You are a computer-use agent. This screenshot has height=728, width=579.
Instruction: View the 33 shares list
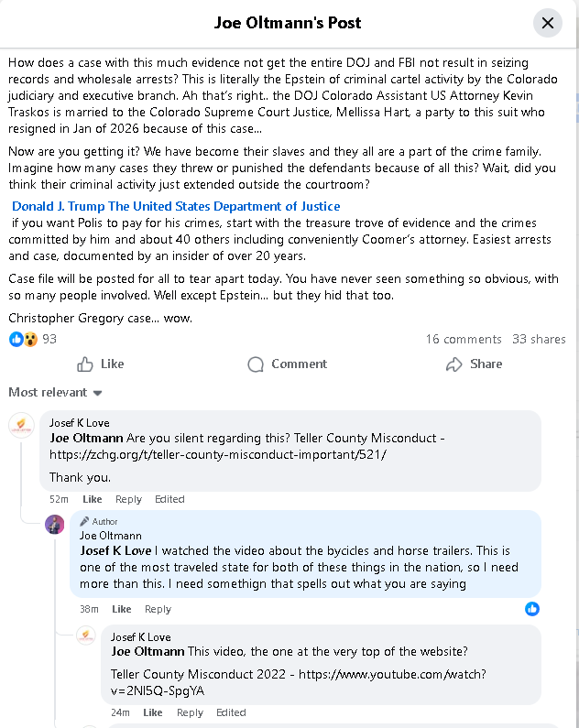[x=539, y=339]
